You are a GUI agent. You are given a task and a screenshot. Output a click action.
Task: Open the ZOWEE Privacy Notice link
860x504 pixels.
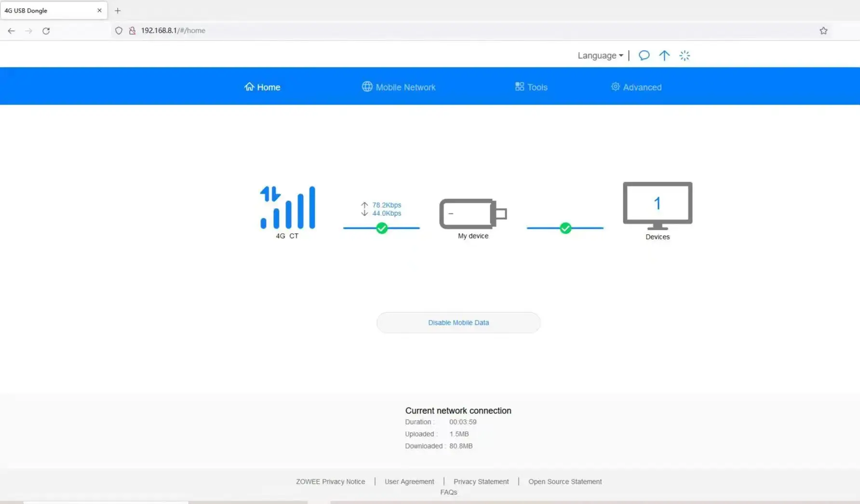(330, 481)
